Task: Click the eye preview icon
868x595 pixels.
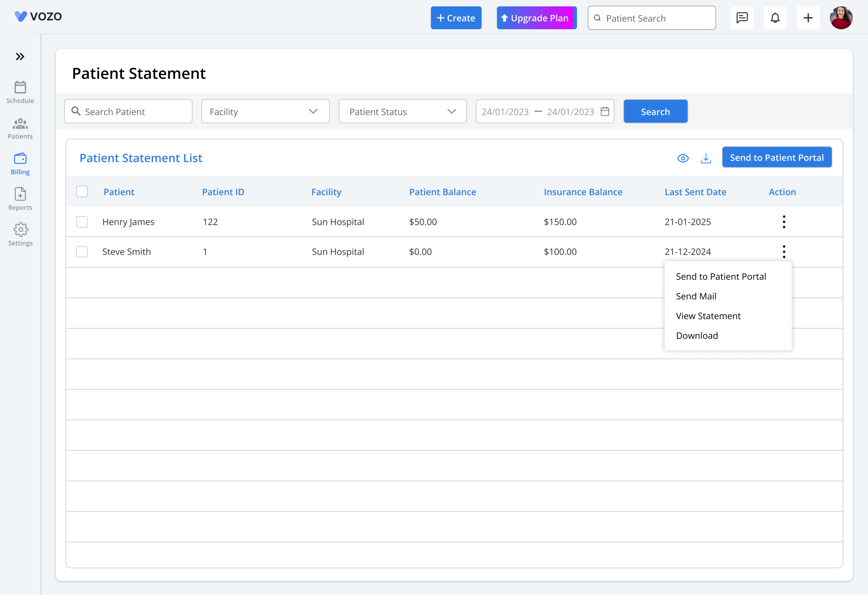Action: coord(683,158)
